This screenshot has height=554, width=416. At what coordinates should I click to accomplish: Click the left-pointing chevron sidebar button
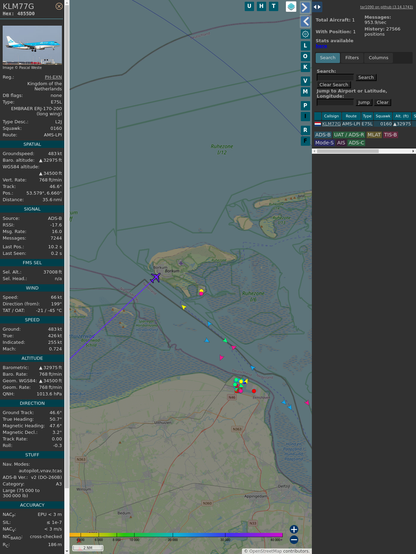[x=306, y=22]
